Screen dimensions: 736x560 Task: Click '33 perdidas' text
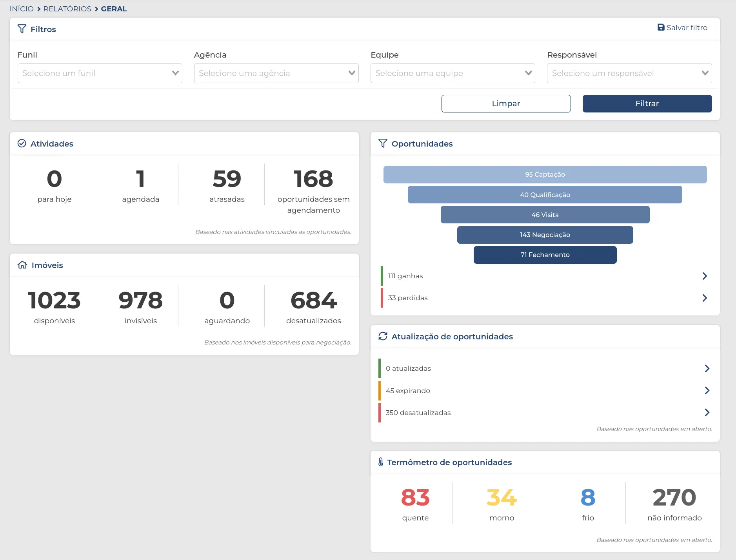(x=408, y=298)
